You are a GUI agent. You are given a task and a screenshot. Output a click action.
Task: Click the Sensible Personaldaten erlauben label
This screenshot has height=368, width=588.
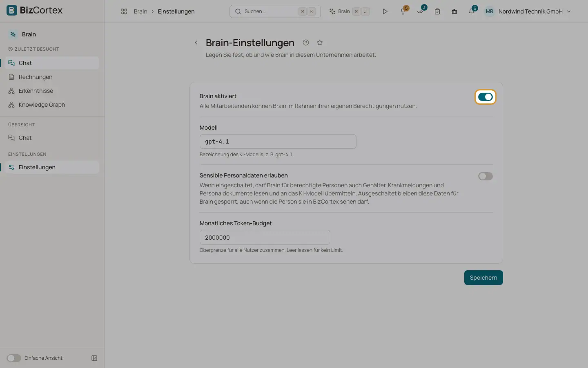coord(244,175)
